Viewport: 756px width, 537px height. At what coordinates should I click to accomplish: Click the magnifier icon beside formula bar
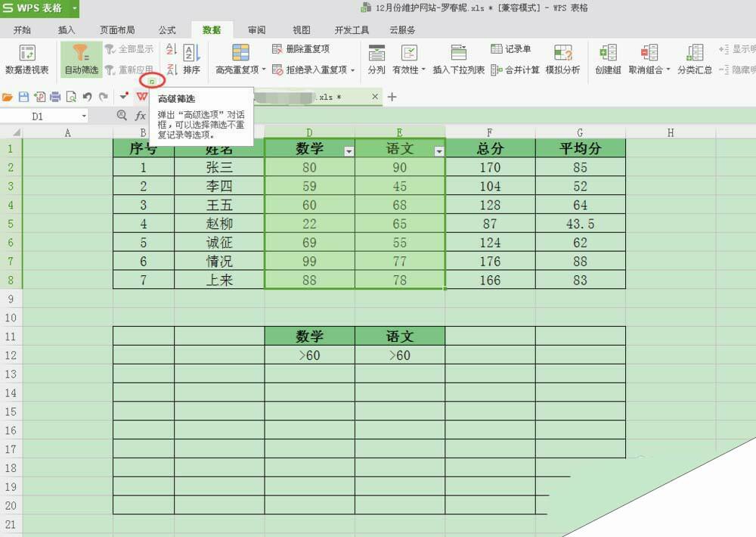[122, 115]
